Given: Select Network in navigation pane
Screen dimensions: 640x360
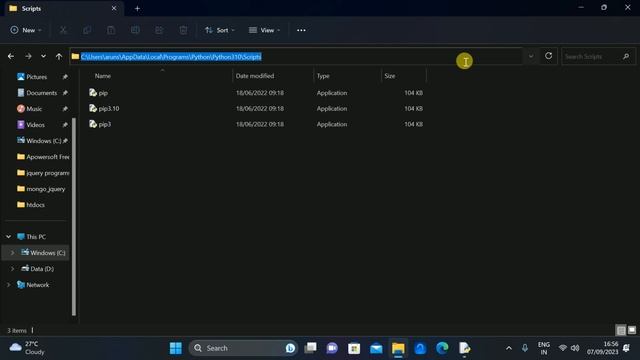Looking at the screenshot, I should (x=33, y=284).
